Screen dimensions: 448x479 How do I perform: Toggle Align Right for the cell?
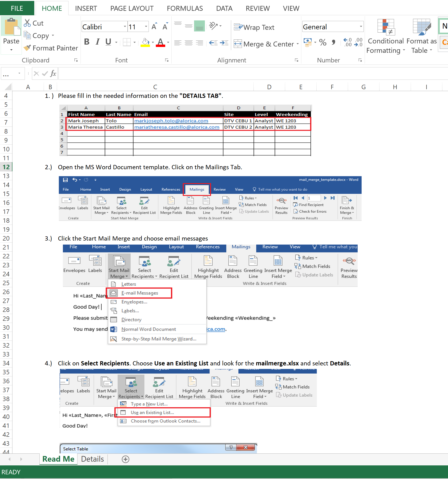[199, 43]
